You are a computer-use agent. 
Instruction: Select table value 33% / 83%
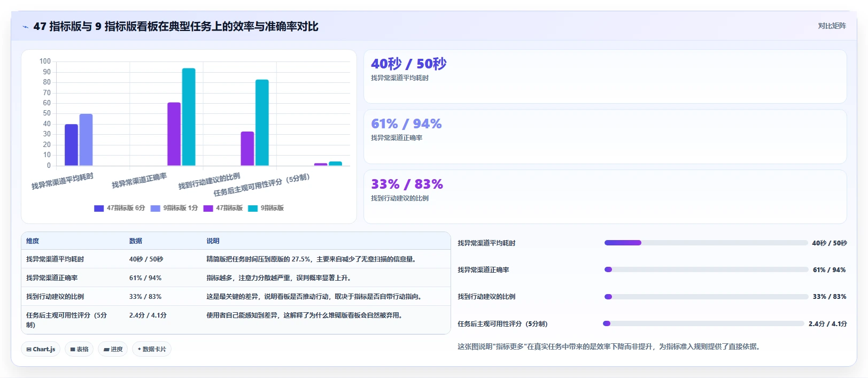(x=145, y=297)
